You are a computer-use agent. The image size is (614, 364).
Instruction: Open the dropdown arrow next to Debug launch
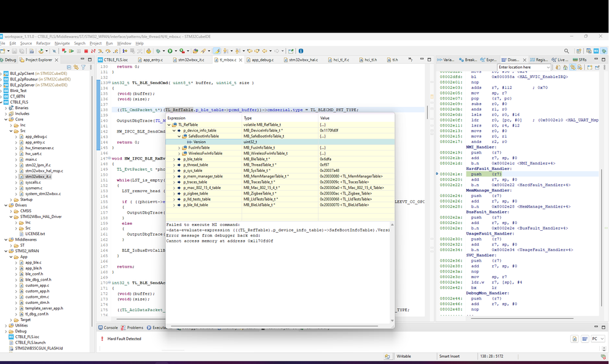click(163, 51)
